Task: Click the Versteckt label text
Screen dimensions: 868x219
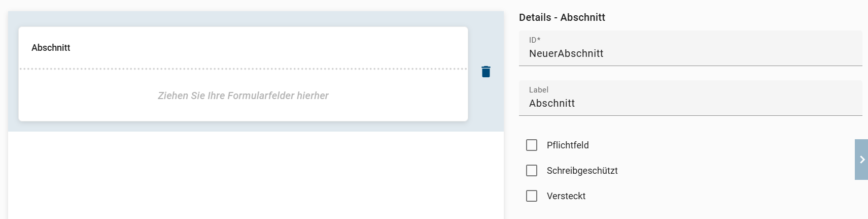Action: tap(566, 196)
